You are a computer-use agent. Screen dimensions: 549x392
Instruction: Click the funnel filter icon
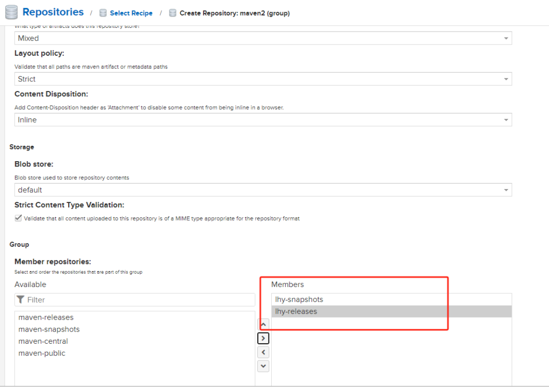[20, 300]
